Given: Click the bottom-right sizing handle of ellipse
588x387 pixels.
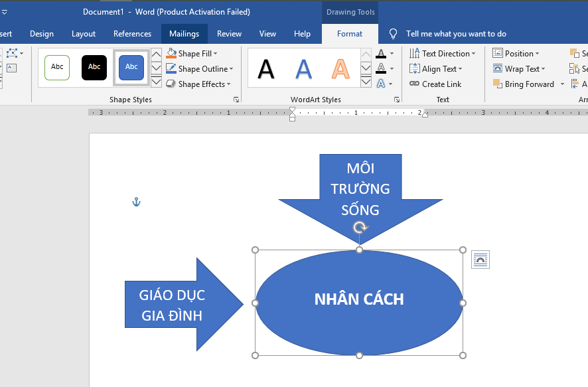Looking at the screenshot, I should pyautogui.click(x=463, y=355).
